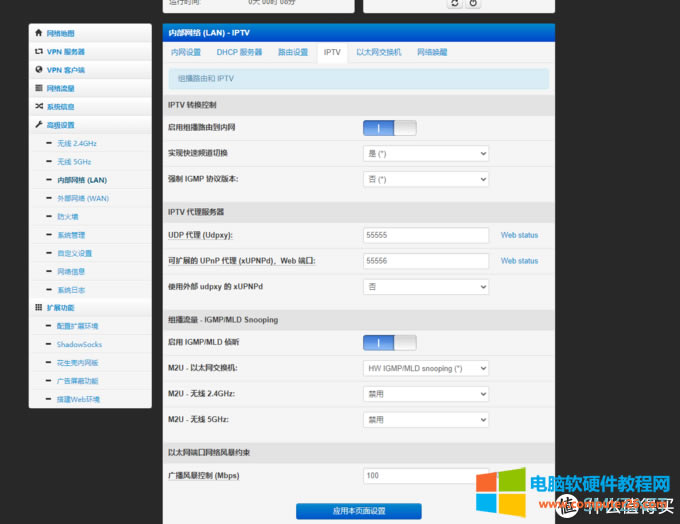This screenshot has height=524, width=680.
Task: Open 扩展功能 grid icon entry
Action: click(x=60, y=307)
